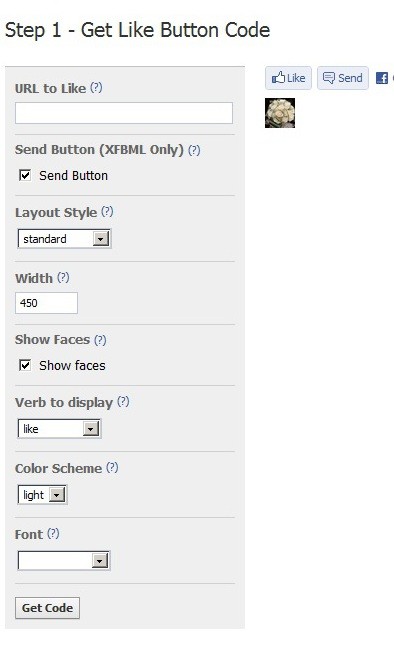Expand the Layout Style dropdown showing standard
Screen dimensions: 394x650
64,239
